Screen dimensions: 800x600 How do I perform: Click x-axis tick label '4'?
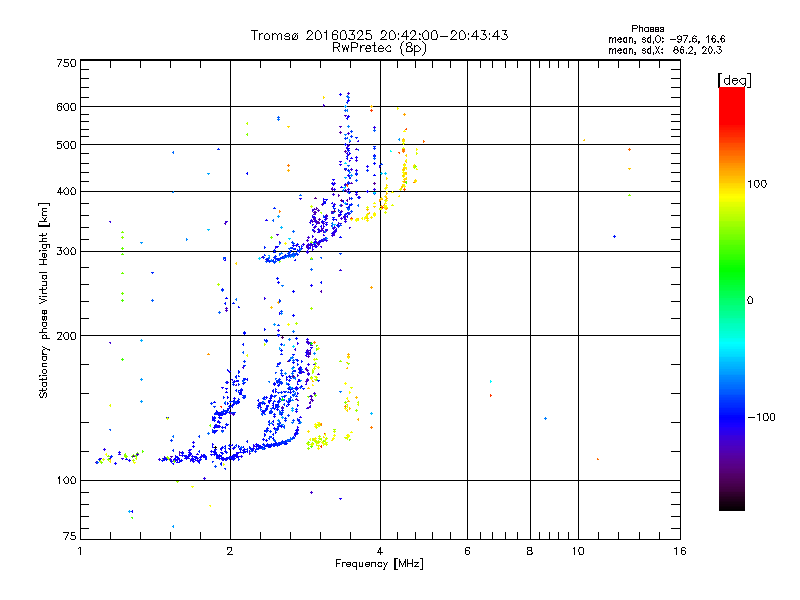(x=380, y=551)
